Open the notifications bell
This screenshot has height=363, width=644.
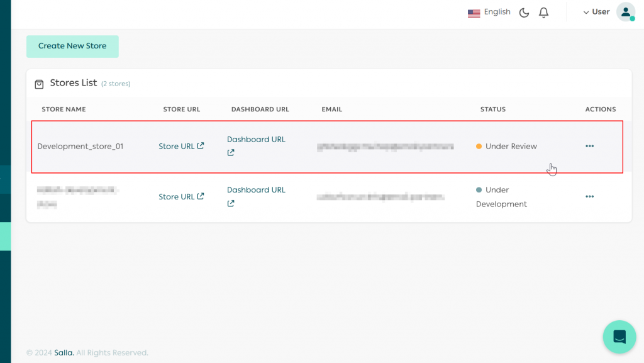543,13
